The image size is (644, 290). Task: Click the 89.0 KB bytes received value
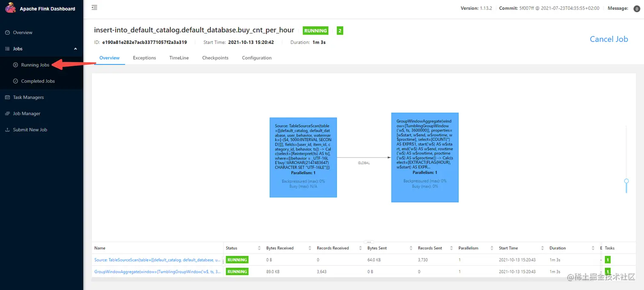(x=273, y=272)
